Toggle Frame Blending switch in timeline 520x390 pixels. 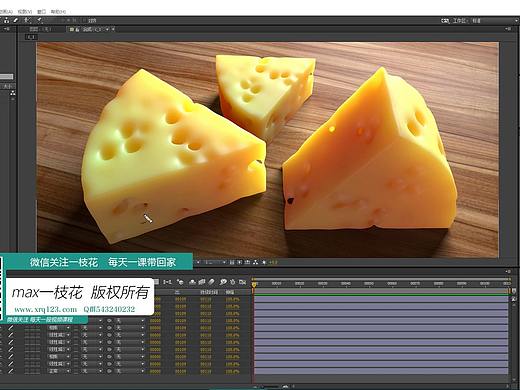click(202, 282)
